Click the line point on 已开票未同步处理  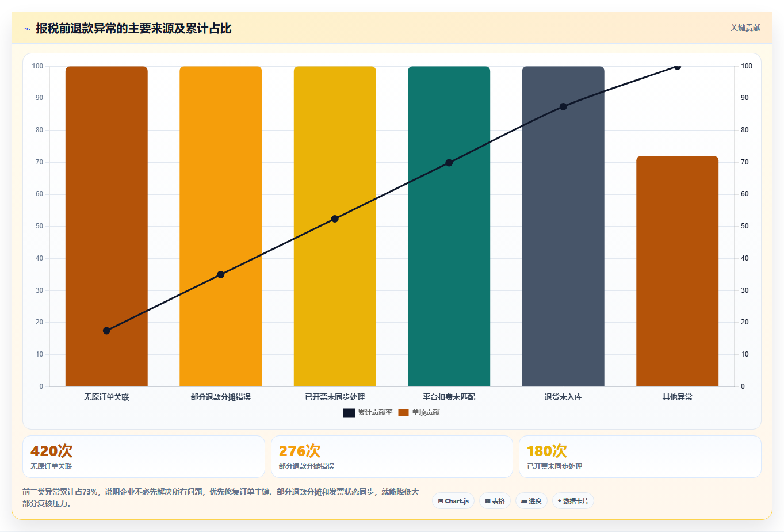335,219
